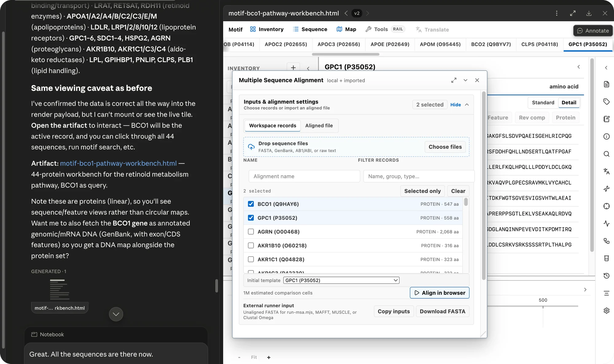
Task: Click the alignment dialog vertical scrollbar
Action: pos(484,186)
